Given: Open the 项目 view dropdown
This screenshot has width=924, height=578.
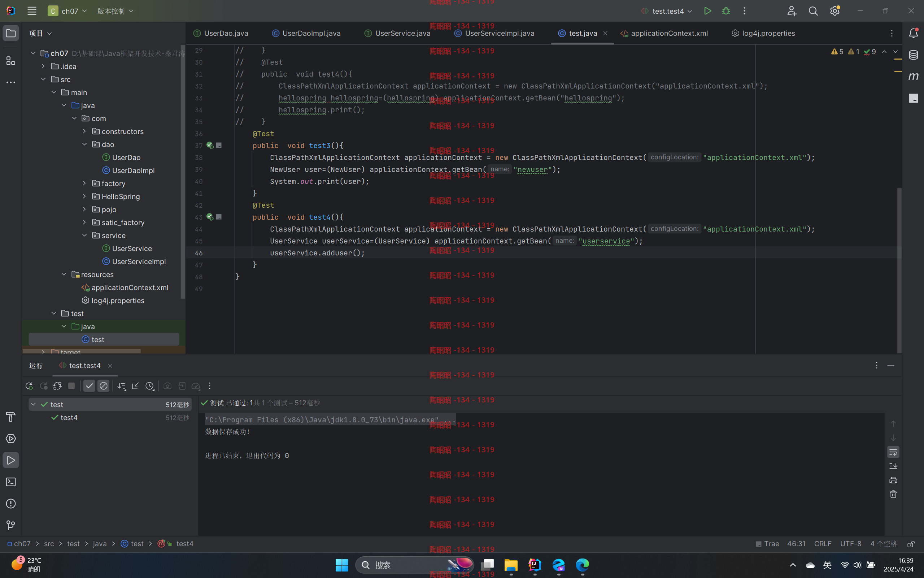Looking at the screenshot, I should click(40, 33).
